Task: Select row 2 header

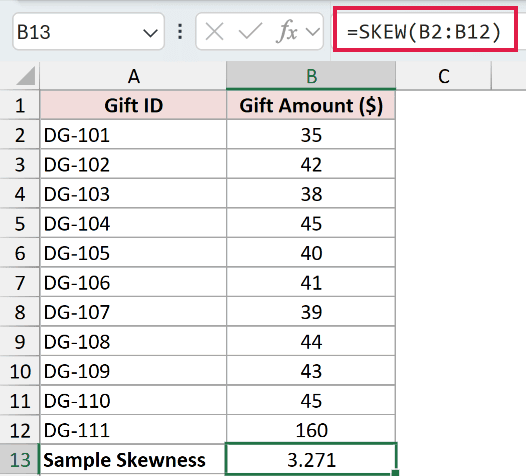Action: coord(20,135)
